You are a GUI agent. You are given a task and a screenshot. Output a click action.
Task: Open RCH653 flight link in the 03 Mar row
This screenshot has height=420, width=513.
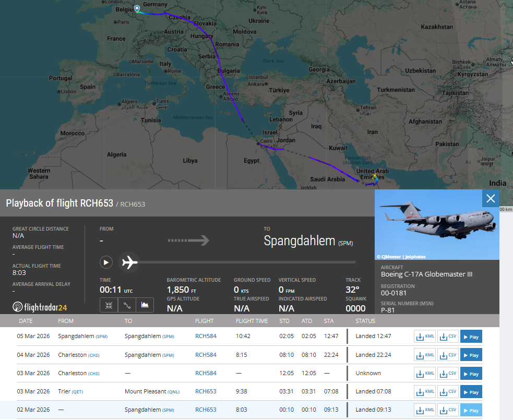point(206,392)
